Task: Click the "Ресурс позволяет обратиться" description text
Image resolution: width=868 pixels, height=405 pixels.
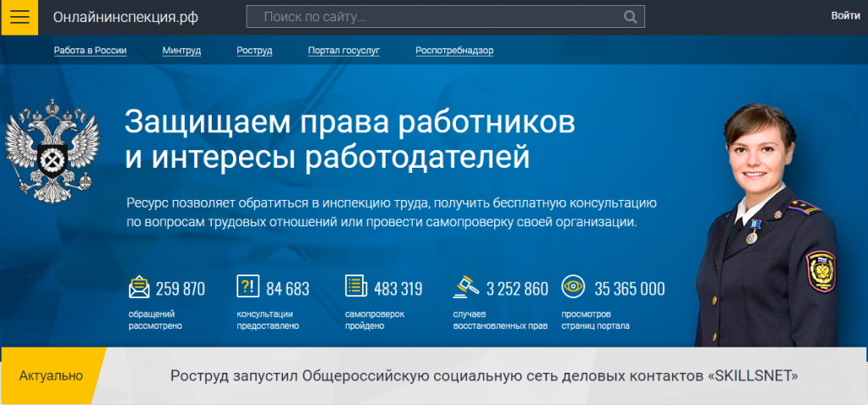Action: click(392, 213)
